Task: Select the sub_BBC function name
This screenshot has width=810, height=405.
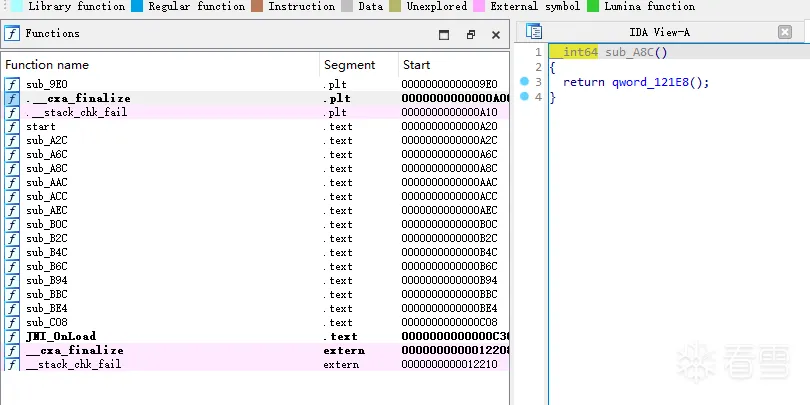Action: [x=46, y=294]
